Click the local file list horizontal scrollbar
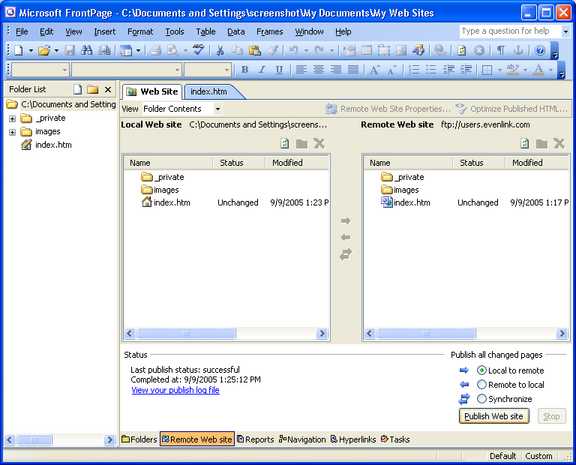The width and height of the screenshot is (576, 465). (226, 333)
